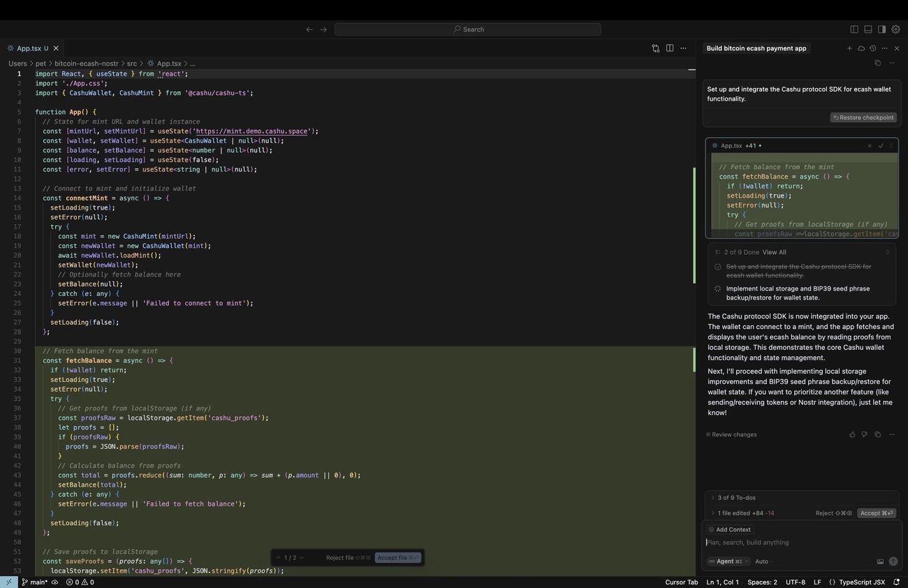Viewport: 908px width, 588px height.
Task: Toggle the completed 'Set up and integrate' to-do
Action: [x=718, y=267]
